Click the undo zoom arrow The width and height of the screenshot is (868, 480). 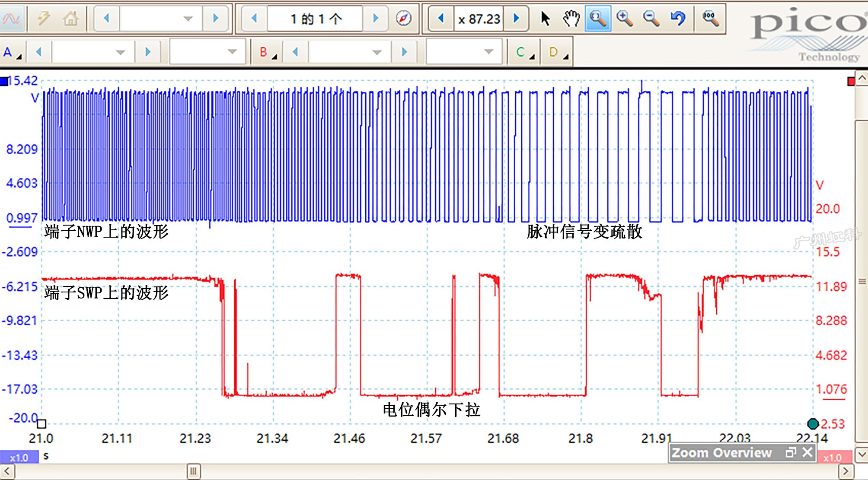(678, 19)
